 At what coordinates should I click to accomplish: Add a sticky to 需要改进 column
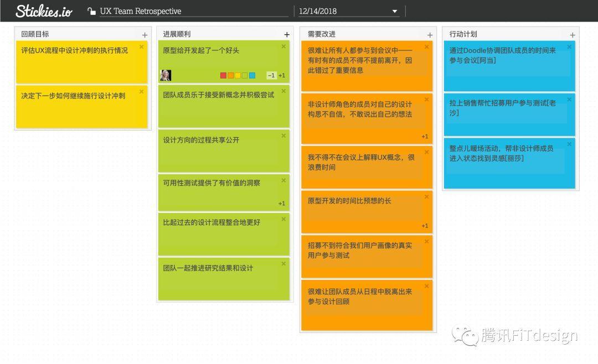429,35
